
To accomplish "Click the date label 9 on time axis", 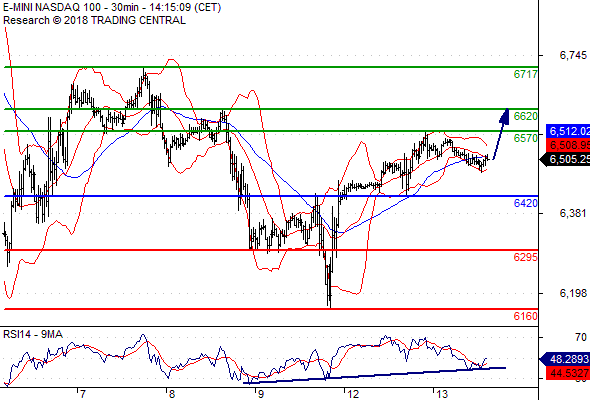I will click(260, 394).
